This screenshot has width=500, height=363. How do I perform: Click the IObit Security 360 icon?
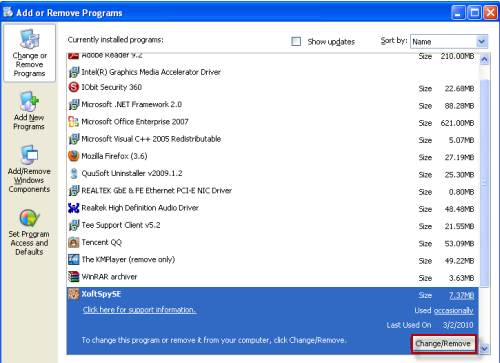coord(74,87)
